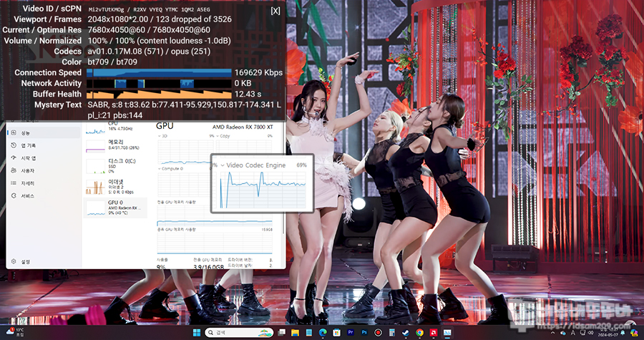Open Microsoft Edge from the taskbar

coord(323,332)
